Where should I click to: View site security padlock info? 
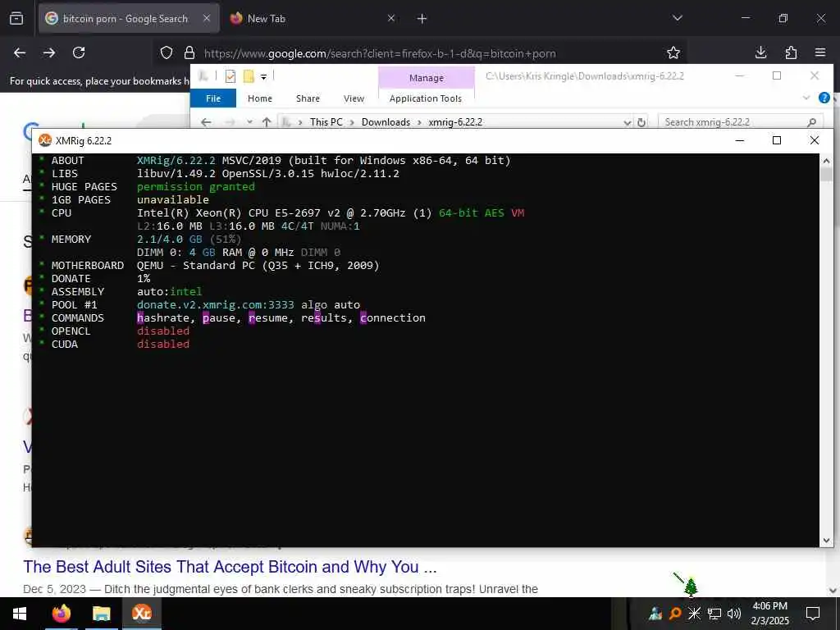(x=189, y=53)
